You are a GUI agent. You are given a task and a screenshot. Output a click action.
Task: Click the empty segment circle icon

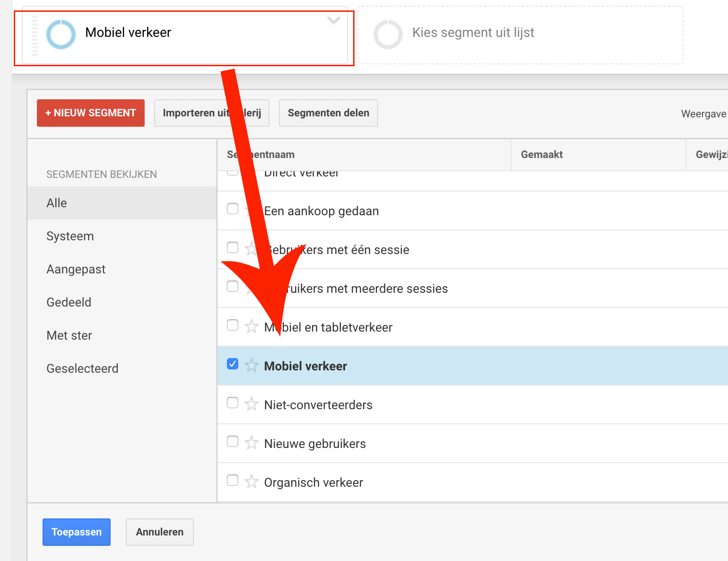pos(388,34)
